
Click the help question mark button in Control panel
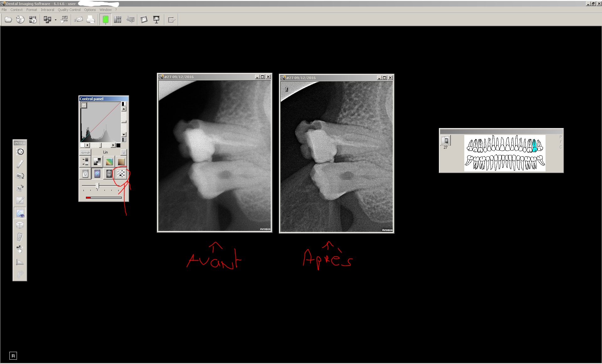coord(124,153)
